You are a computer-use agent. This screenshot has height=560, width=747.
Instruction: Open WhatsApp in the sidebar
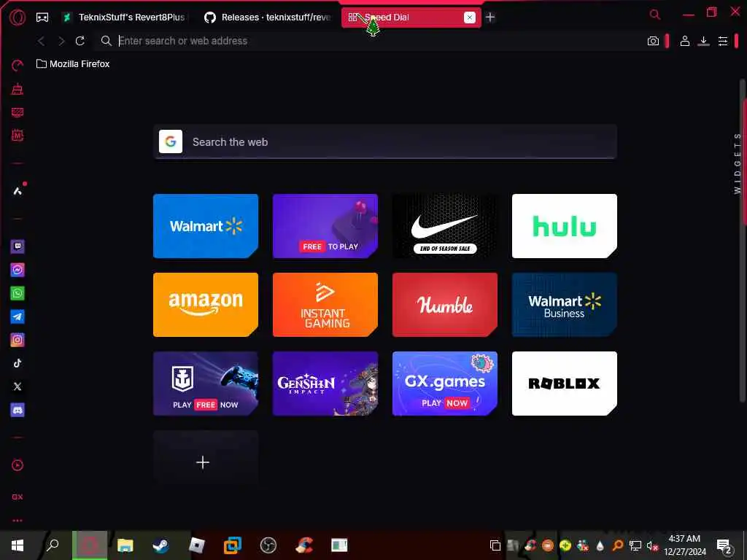pos(18,293)
